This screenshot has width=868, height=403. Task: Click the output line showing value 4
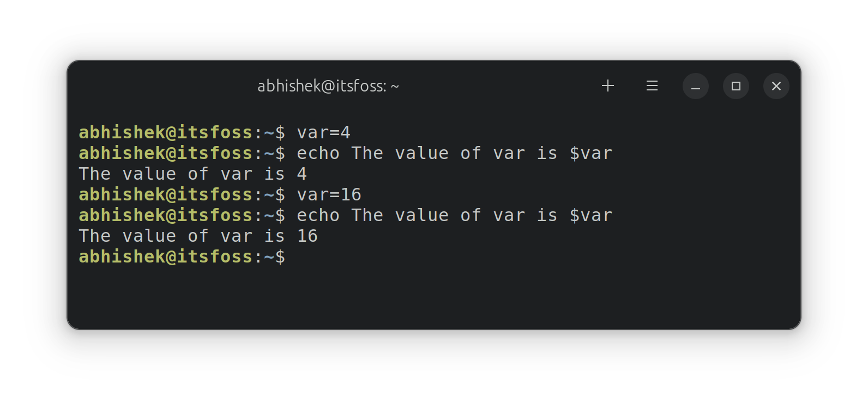pos(192,174)
